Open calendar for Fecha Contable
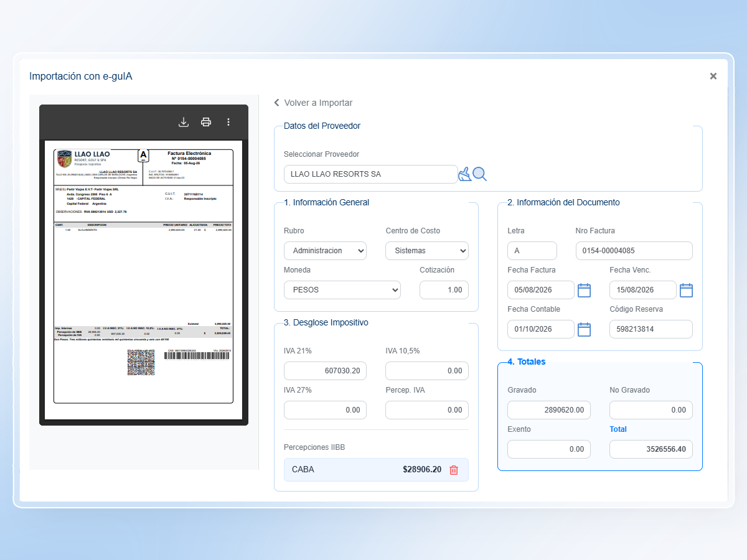The image size is (747, 560). click(584, 329)
